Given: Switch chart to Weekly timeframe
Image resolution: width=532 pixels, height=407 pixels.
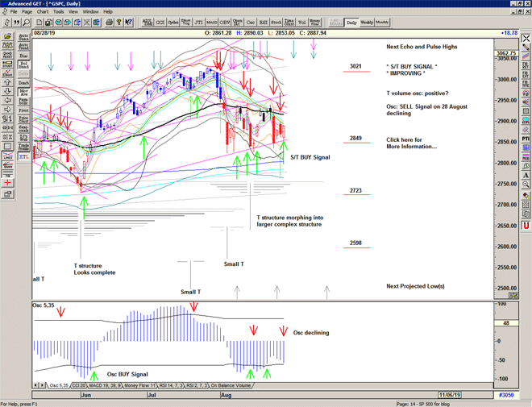Looking at the screenshot, I should pos(366,23).
